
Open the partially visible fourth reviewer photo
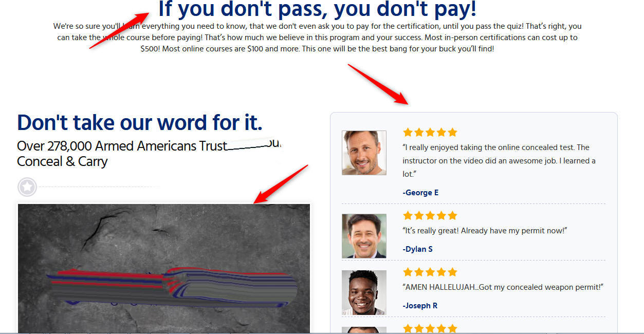[x=364, y=330]
